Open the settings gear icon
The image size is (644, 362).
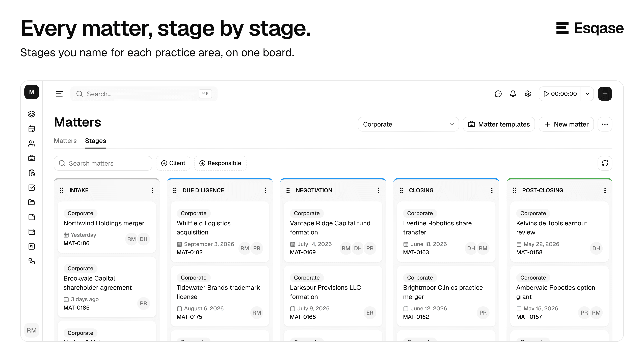(527, 94)
